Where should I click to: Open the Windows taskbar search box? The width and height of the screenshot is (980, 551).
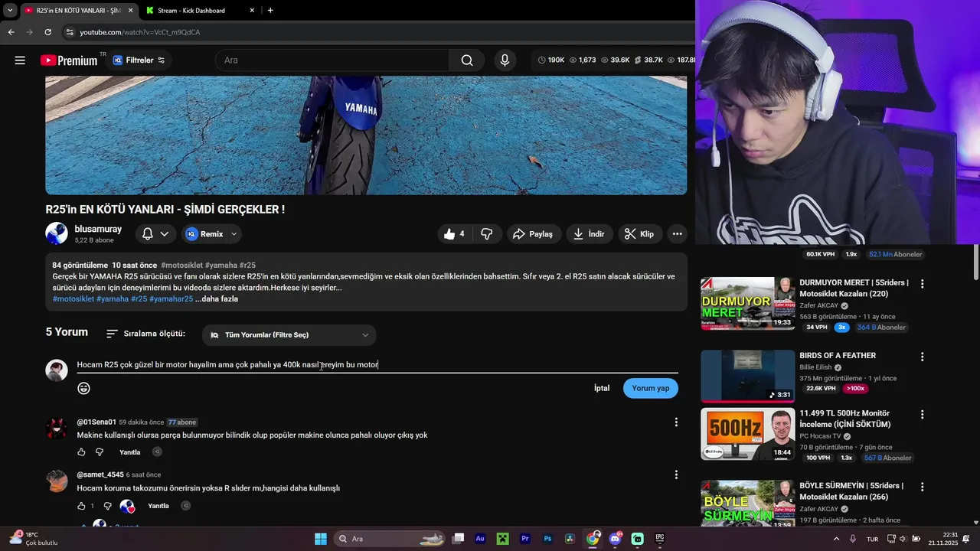point(390,539)
